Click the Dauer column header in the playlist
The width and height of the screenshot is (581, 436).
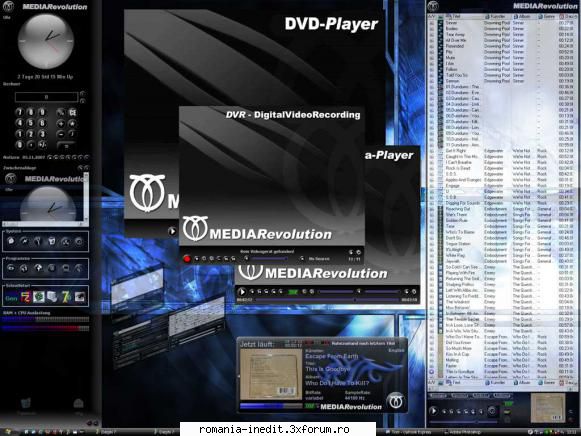[x=568, y=17]
